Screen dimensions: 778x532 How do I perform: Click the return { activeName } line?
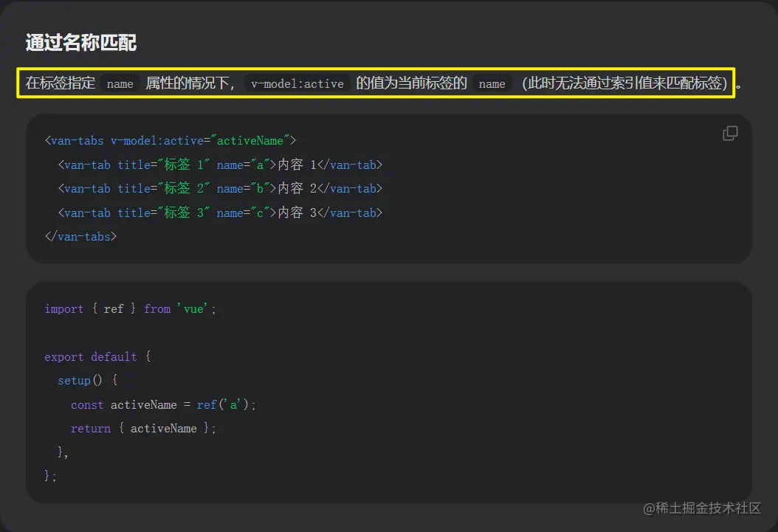(x=143, y=429)
